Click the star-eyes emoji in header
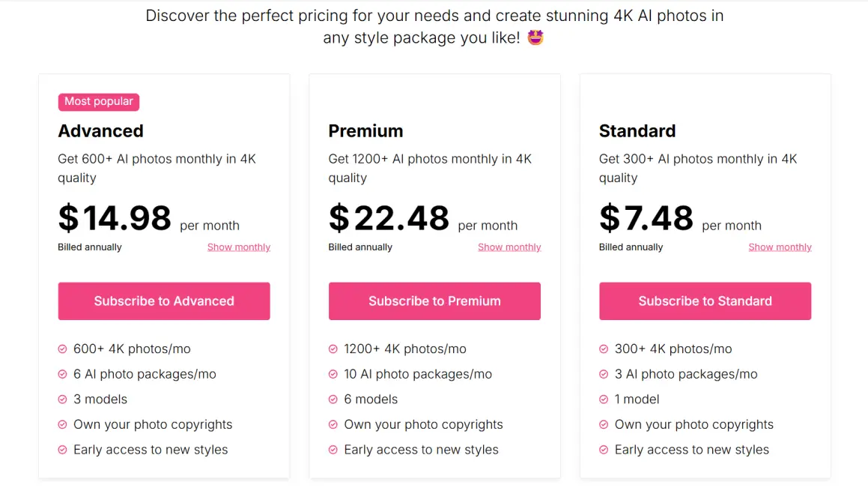The height and width of the screenshot is (488, 868). pyautogui.click(x=535, y=37)
